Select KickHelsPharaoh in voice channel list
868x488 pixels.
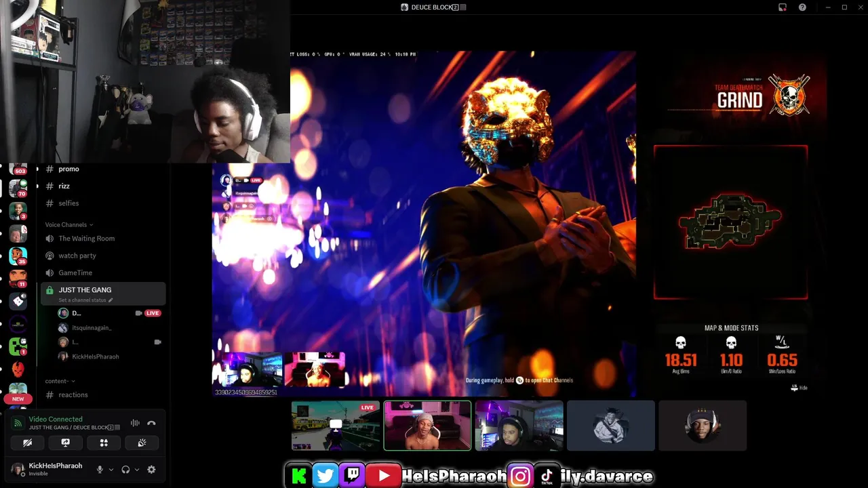[96, 357]
